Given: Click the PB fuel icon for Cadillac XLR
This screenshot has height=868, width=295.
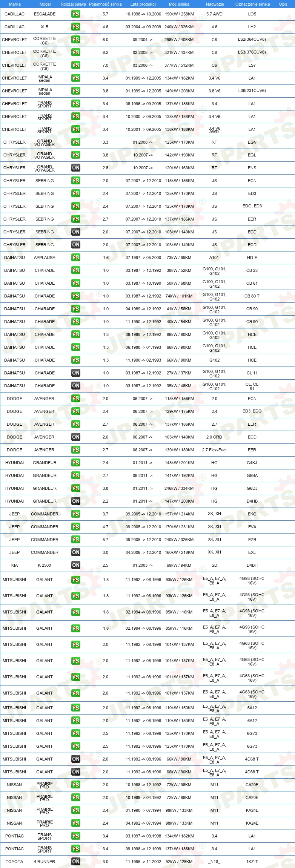Looking at the screenshot, I should coord(75,27).
